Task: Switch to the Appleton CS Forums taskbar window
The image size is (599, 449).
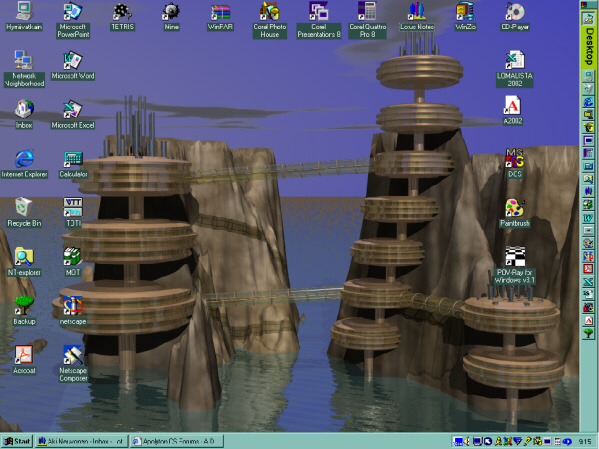Action: click(x=176, y=441)
